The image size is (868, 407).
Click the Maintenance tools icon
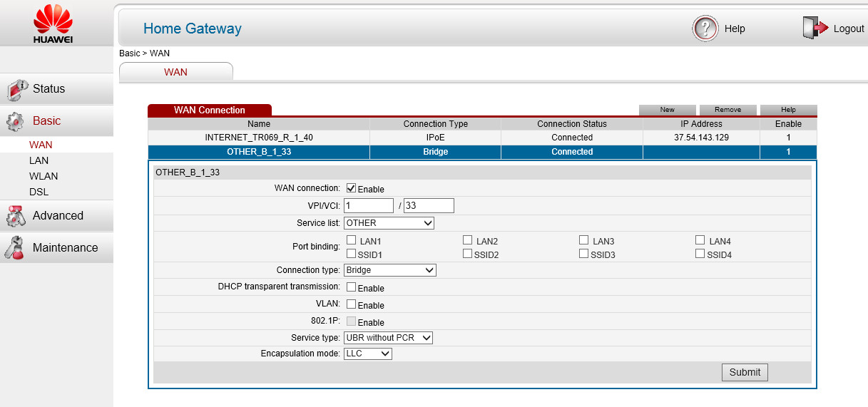point(15,247)
